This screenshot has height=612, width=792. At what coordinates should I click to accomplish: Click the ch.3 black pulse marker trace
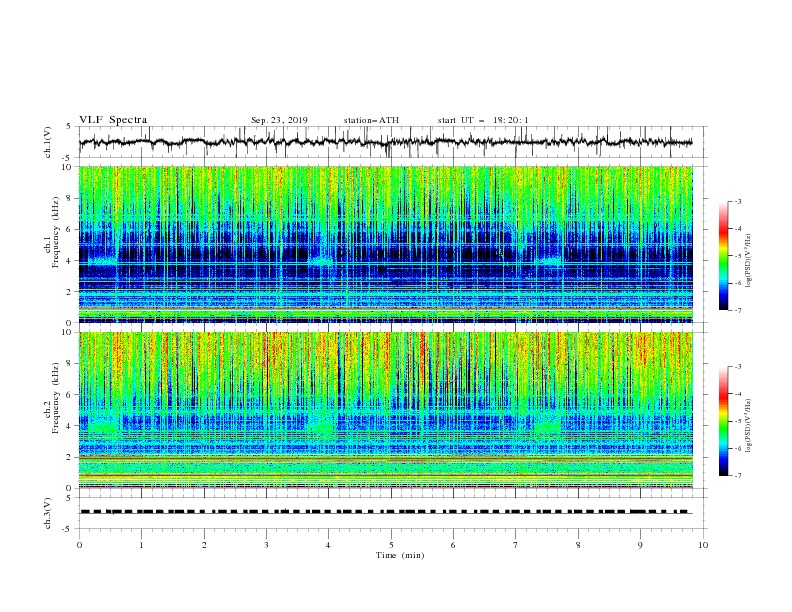[385, 512]
